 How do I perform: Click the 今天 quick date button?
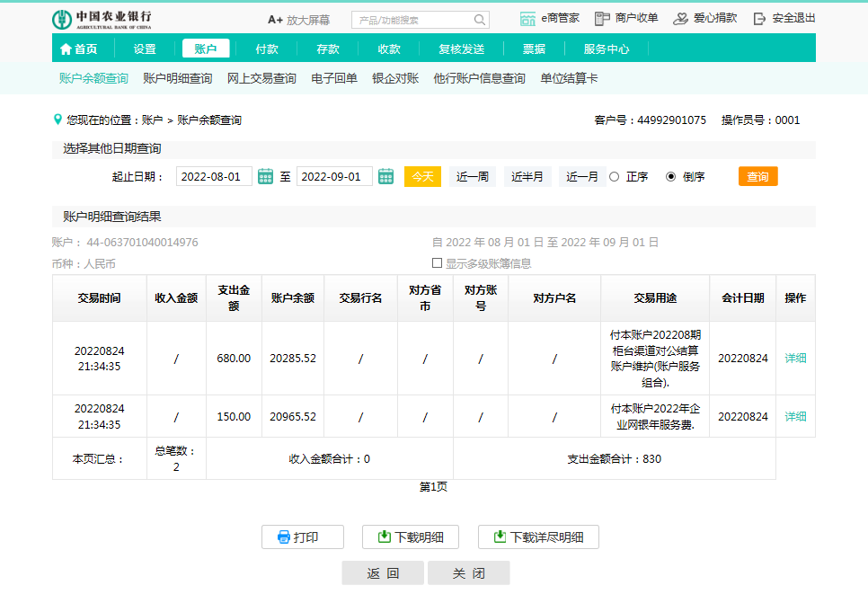(x=422, y=177)
